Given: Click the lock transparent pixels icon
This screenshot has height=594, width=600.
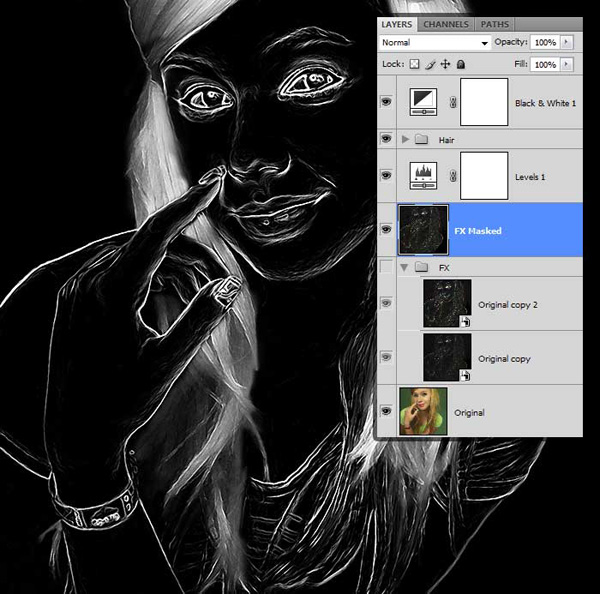Looking at the screenshot, I should click(x=415, y=64).
